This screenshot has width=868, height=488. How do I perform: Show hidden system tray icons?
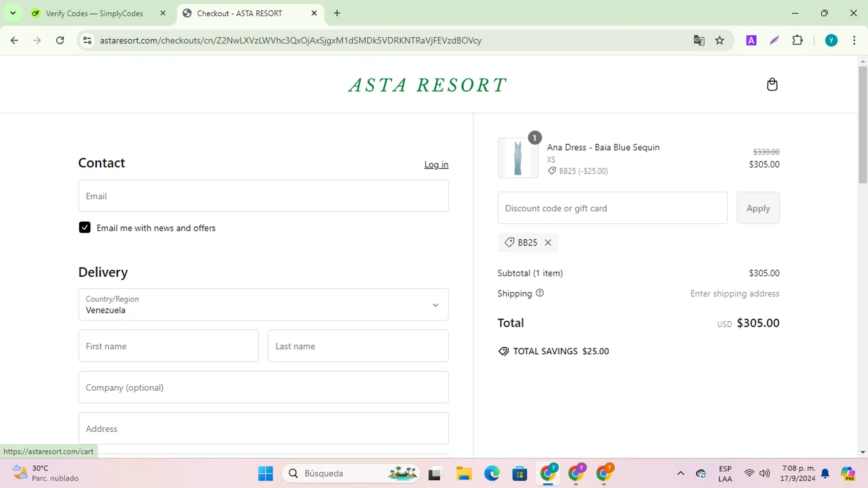tap(681, 474)
